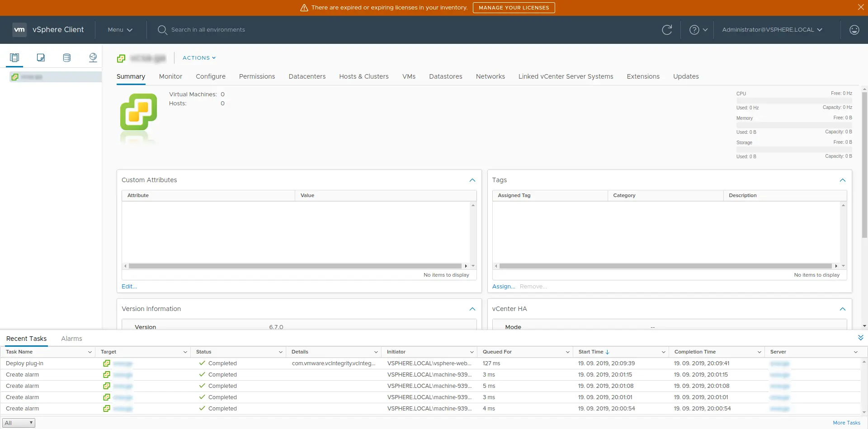This screenshot has width=868, height=429.
Task: Click target icon of Create alarm 20:01:01
Action: (x=107, y=397)
